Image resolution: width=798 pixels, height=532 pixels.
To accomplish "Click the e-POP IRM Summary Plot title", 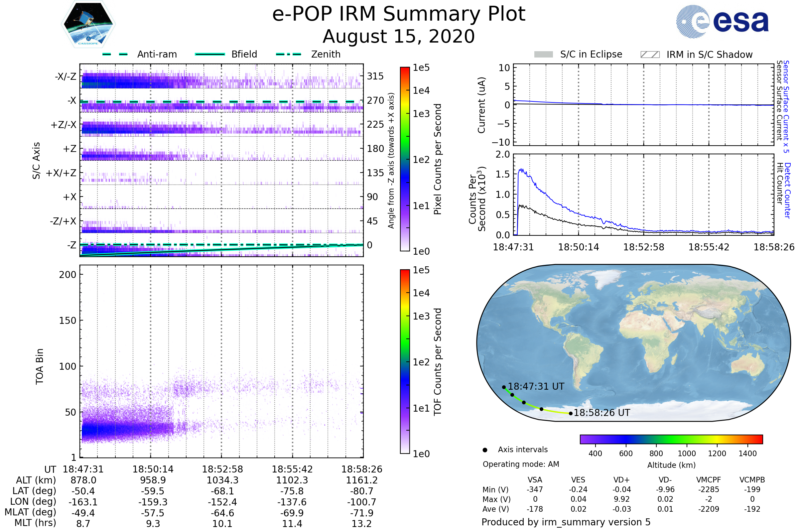I will [x=399, y=14].
